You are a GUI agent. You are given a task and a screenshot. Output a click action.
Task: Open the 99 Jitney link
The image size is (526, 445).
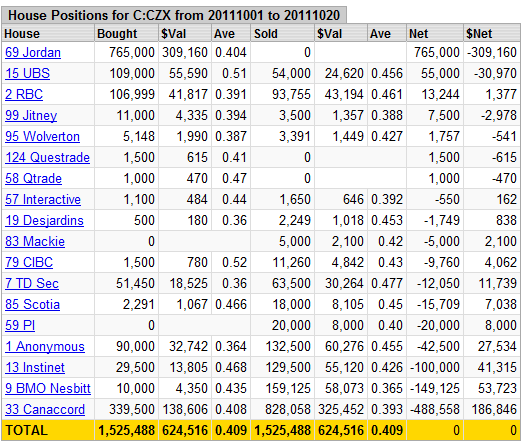click(31, 116)
